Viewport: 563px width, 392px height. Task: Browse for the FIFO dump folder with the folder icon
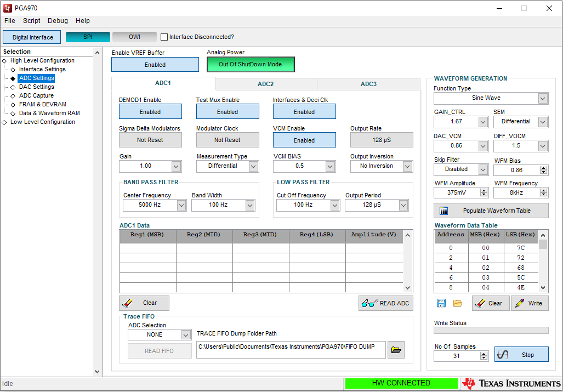[x=396, y=350]
